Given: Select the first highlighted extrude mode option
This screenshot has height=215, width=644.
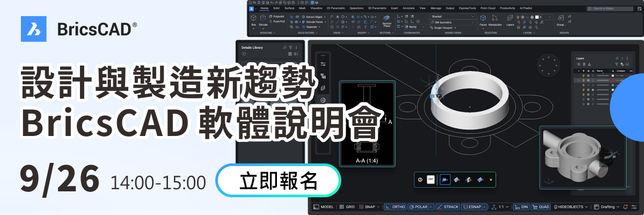Looking at the screenshot, I should tap(445, 180).
